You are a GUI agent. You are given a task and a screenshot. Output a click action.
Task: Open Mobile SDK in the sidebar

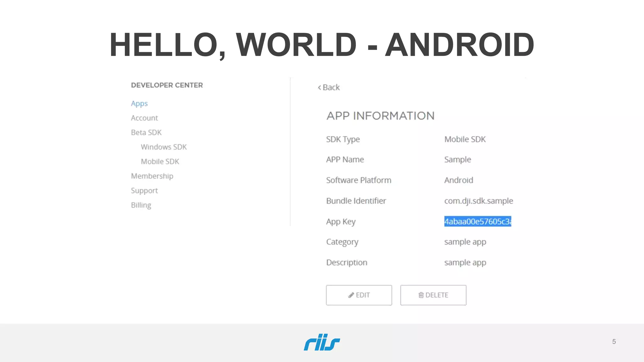[160, 161]
